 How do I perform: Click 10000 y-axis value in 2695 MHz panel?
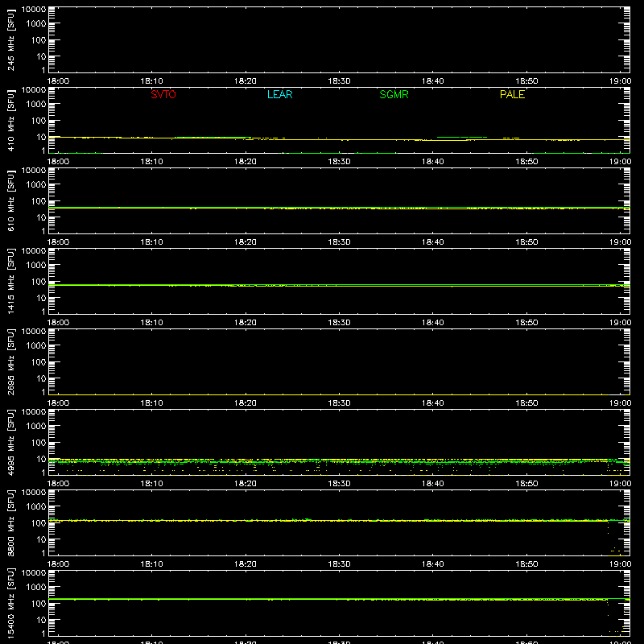coord(34,332)
